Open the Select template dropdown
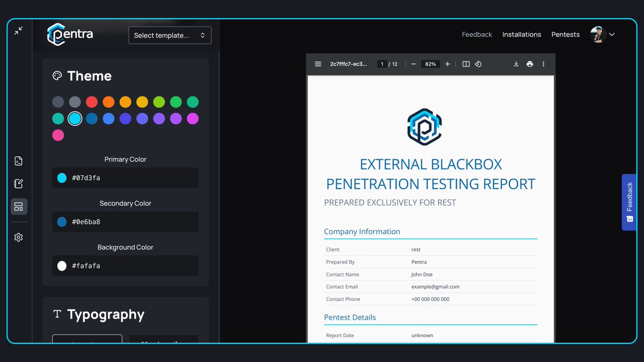 [170, 35]
